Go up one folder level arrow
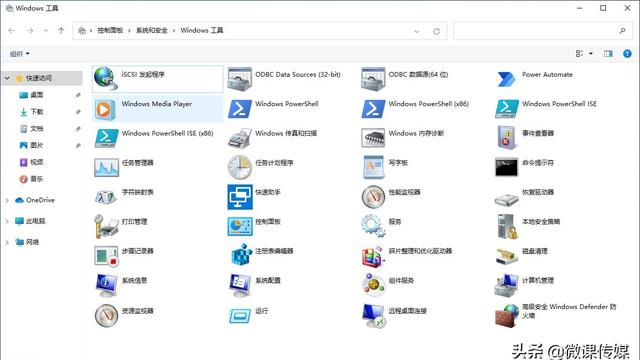This screenshot has width=640, height=360. (x=61, y=31)
